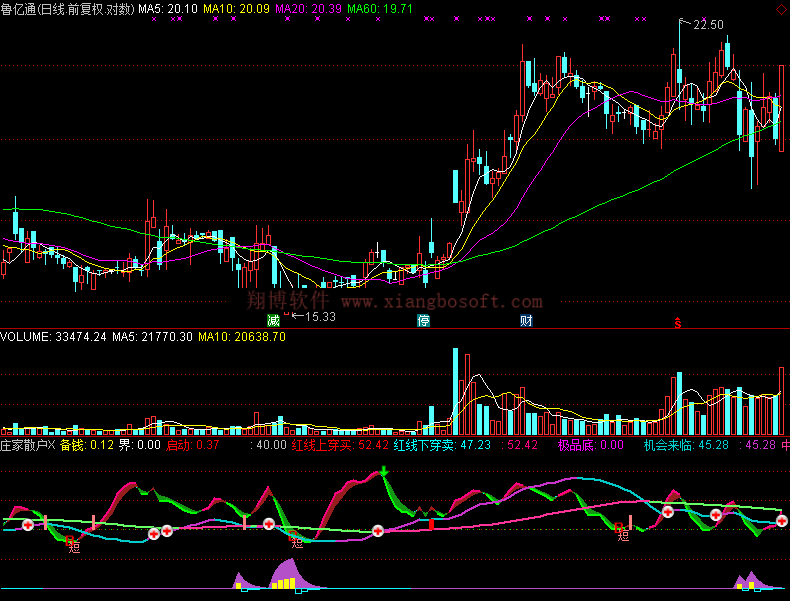Click the 红线上穿买 indicator label
The height and width of the screenshot is (601, 790).
tap(321, 445)
